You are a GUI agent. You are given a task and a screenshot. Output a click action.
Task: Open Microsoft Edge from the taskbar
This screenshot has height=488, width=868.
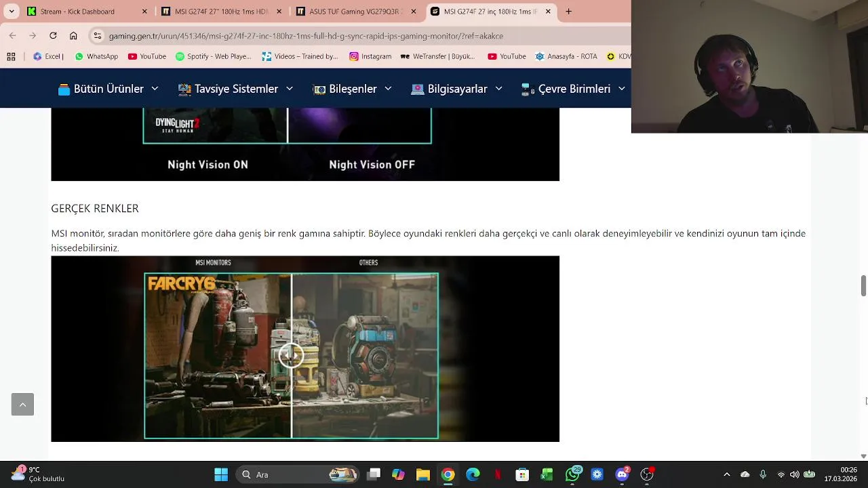pyautogui.click(x=473, y=474)
